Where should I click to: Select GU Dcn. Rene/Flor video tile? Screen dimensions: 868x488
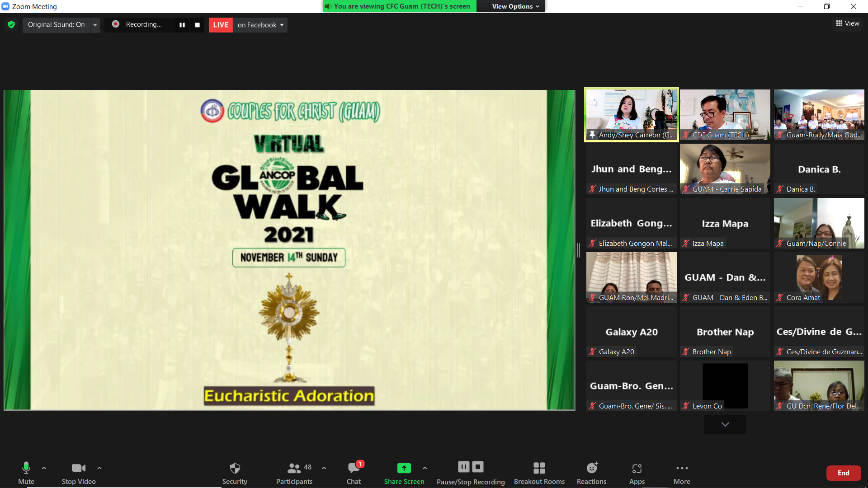tap(819, 386)
